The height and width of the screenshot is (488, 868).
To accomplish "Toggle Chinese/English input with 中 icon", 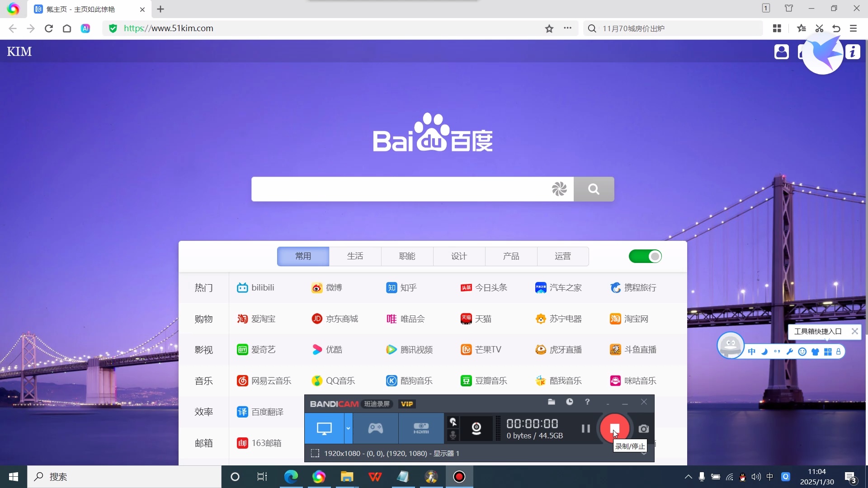I will point(752,352).
